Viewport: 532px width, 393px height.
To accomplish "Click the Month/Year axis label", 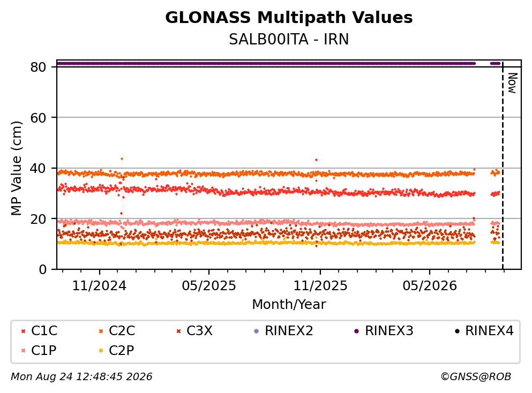I will (289, 305).
